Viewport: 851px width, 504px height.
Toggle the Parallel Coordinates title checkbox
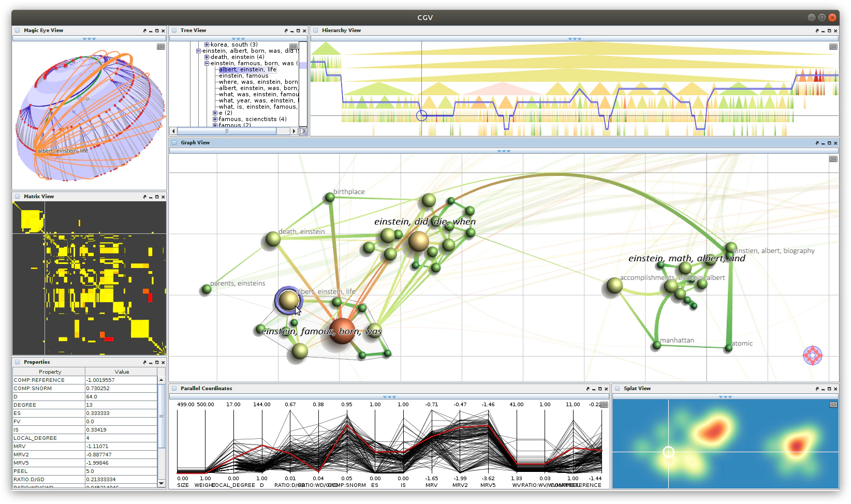(174, 389)
